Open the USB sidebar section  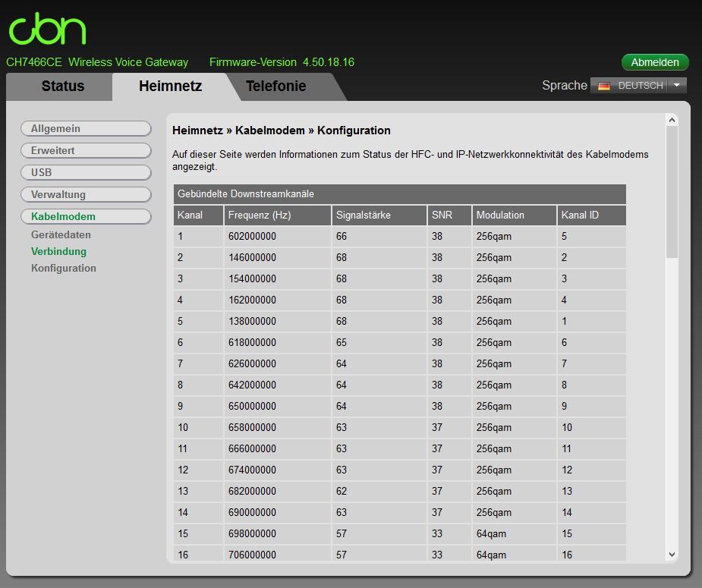(x=86, y=172)
